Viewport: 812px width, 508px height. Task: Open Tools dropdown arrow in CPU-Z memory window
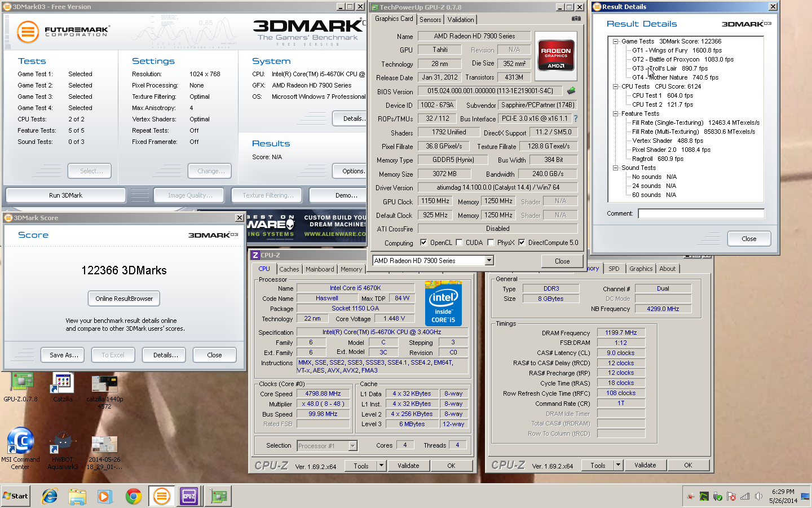click(618, 465)
